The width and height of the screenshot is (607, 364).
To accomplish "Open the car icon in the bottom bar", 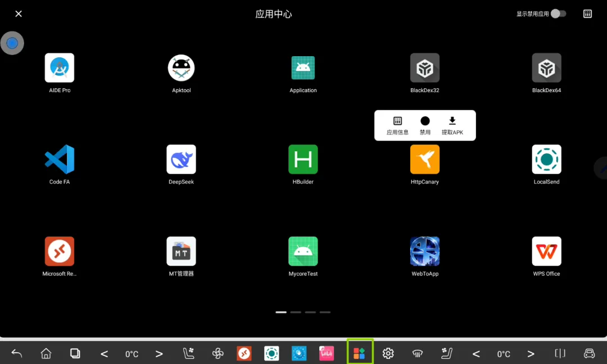I will point(589,353).
